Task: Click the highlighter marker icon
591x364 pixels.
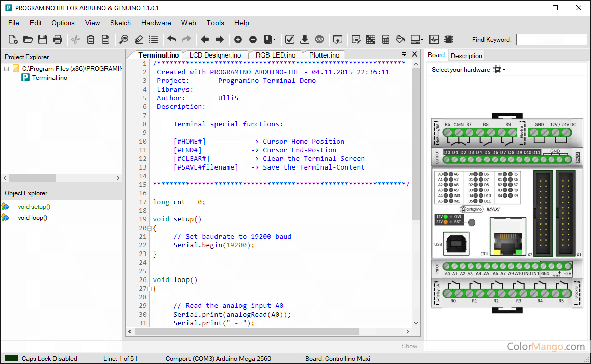Action: 139,39
